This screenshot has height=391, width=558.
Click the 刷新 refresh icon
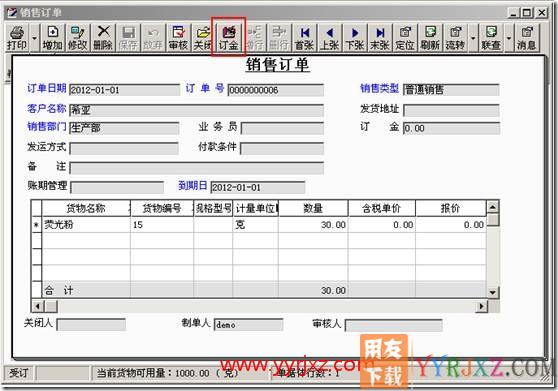pos(430,38)
